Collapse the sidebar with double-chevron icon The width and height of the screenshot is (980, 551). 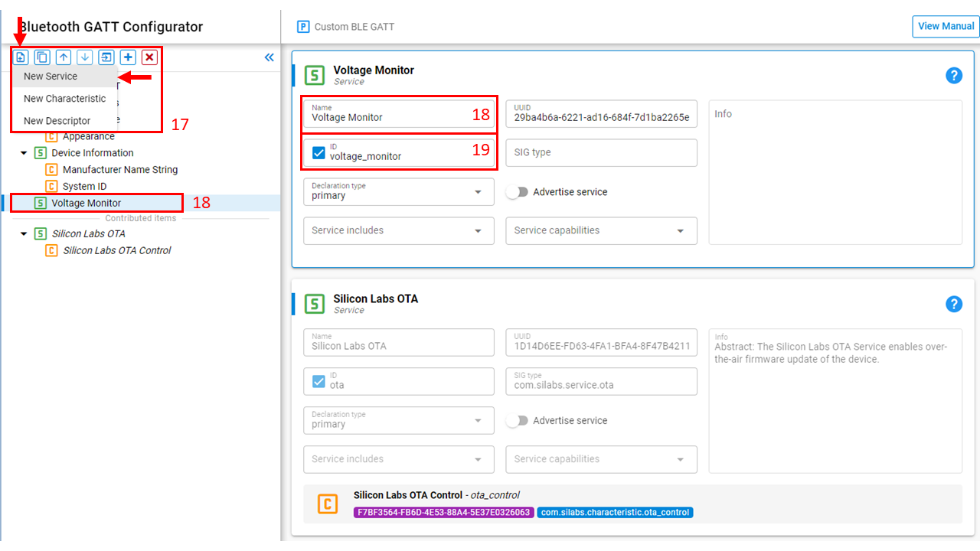tap(269, 57)
